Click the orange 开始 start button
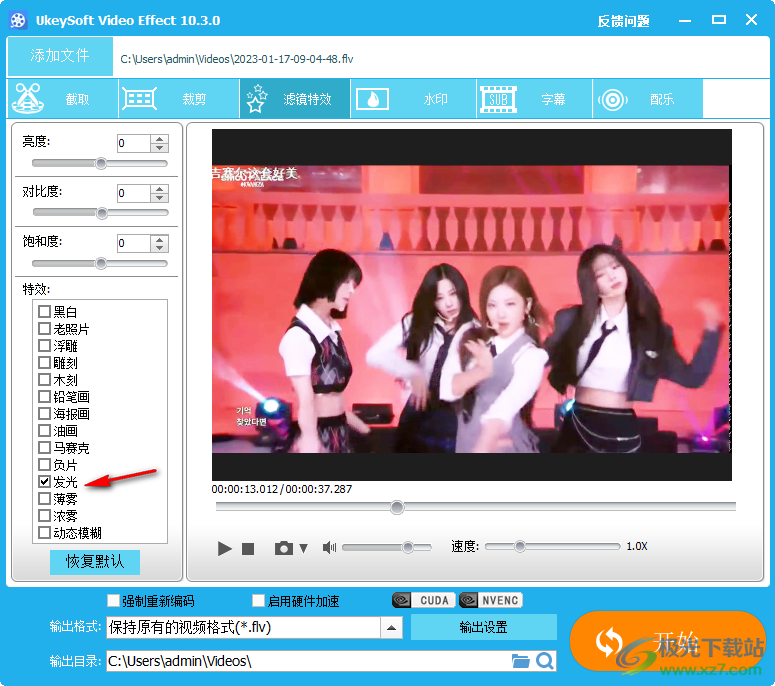Image resolution: width=775 pixels, height=686 pixels. pos(667,642)
